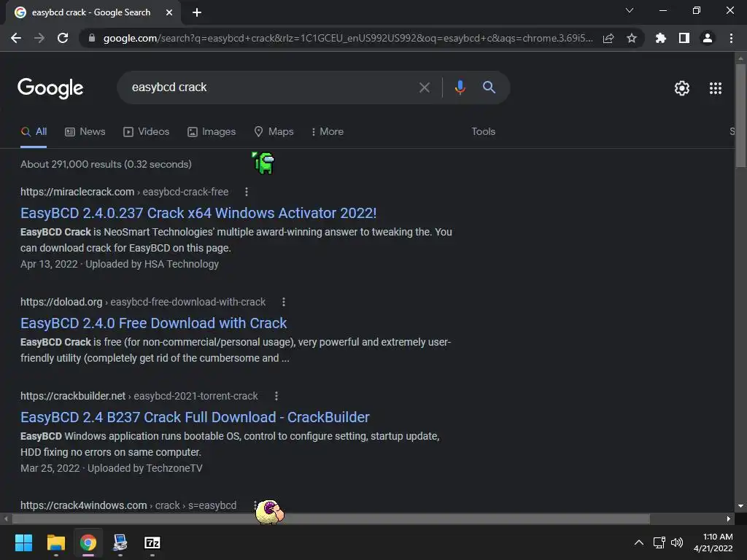This screenshot has height=560, width=747.
Task: Open File Explorer from taskbar
Action: 55,542
